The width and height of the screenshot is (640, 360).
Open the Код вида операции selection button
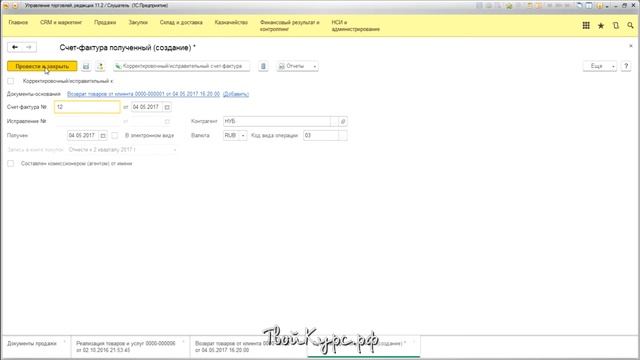343,136
